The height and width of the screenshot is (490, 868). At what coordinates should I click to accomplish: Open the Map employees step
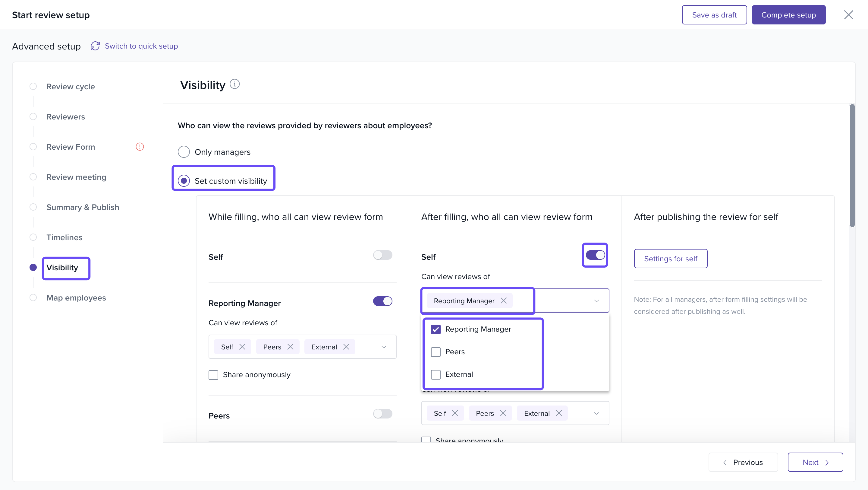point(76,297)
